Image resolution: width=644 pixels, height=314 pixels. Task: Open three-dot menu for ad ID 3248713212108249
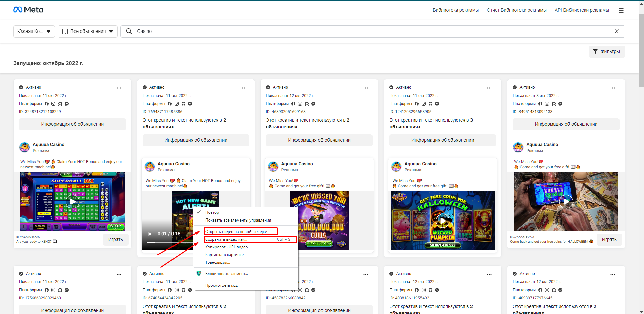pyautogui.click(x=119, y=88)
